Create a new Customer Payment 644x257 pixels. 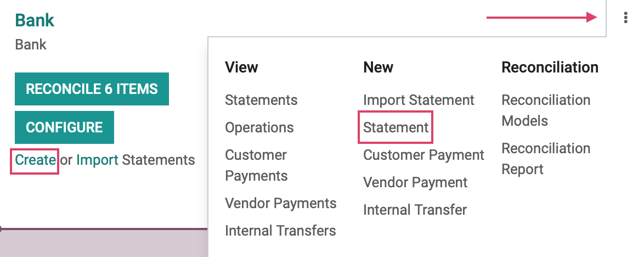(423, 155)
